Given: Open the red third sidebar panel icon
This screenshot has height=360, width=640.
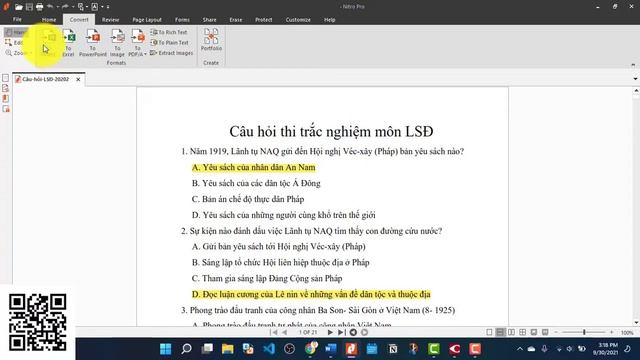Looking at the screenshot, I should (6, 98).
